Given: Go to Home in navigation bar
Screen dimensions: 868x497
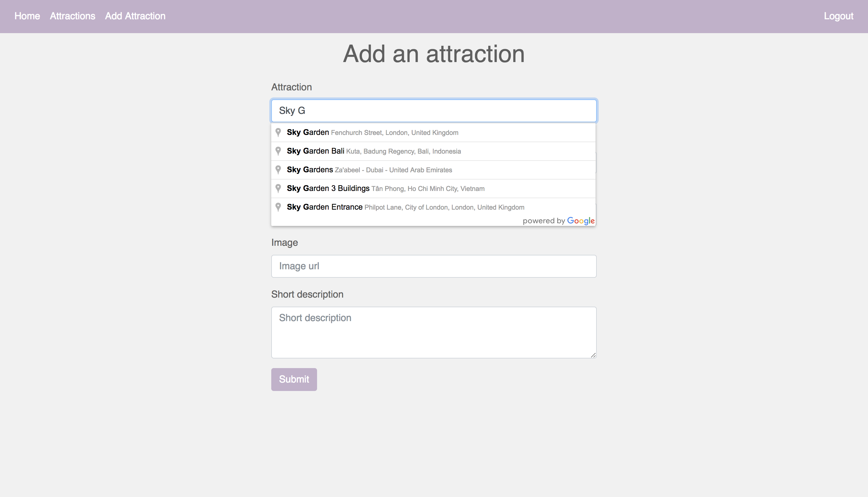Looking at the screenshot, I should click(27, 16).
